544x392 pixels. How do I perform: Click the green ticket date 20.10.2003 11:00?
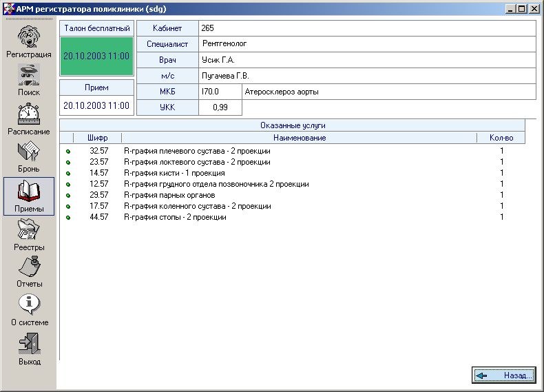pyautogui.click(x=96, y=56)
